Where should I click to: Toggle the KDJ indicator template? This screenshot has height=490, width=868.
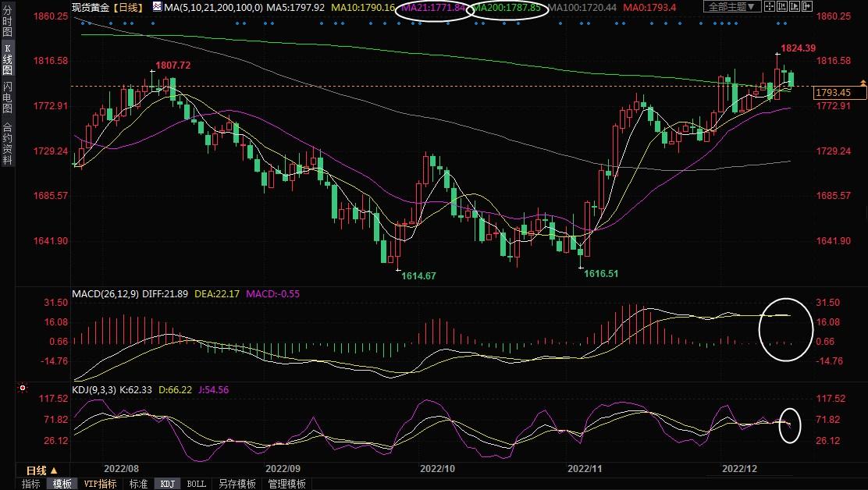[167, 484]
